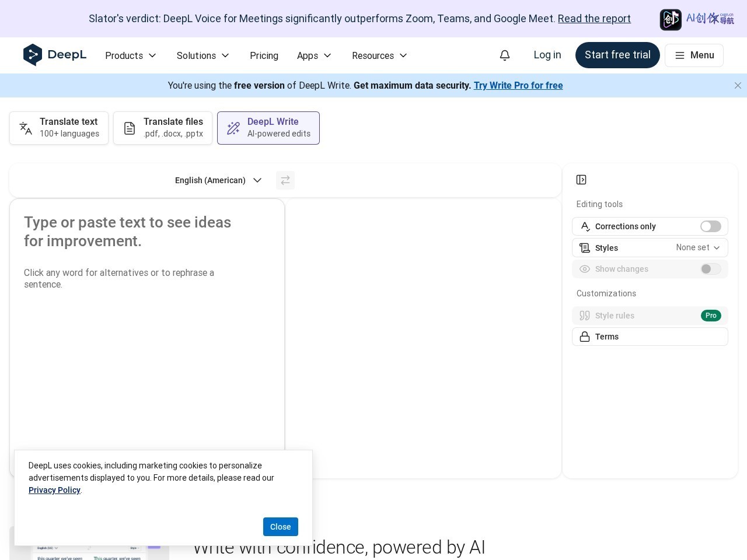The width and height of the screenshot is (747, 560).
Task: Toggle the Show changes switch
Action: (711, 269)
